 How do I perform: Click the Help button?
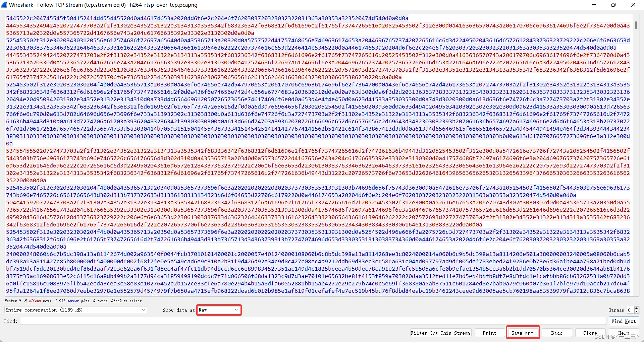[624, 333]
